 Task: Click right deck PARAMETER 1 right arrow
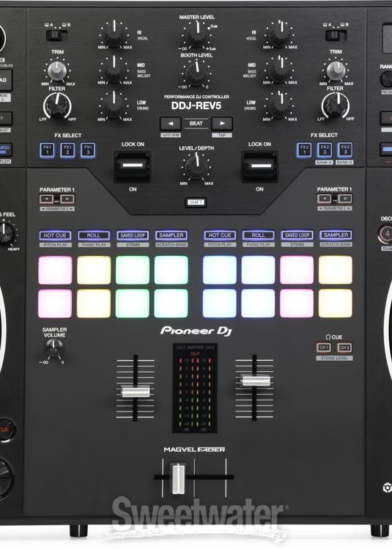click(x=345, y=199)
